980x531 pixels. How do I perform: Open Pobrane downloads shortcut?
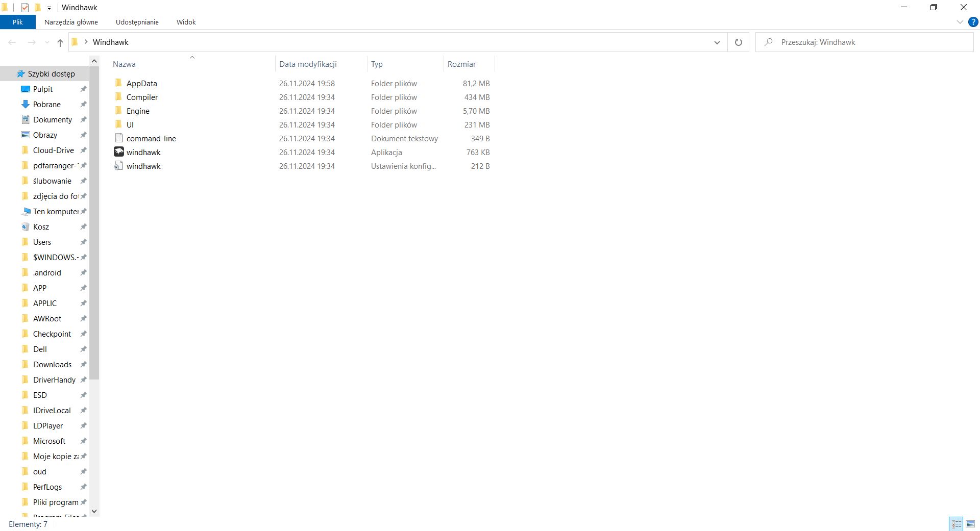(46, 104)
